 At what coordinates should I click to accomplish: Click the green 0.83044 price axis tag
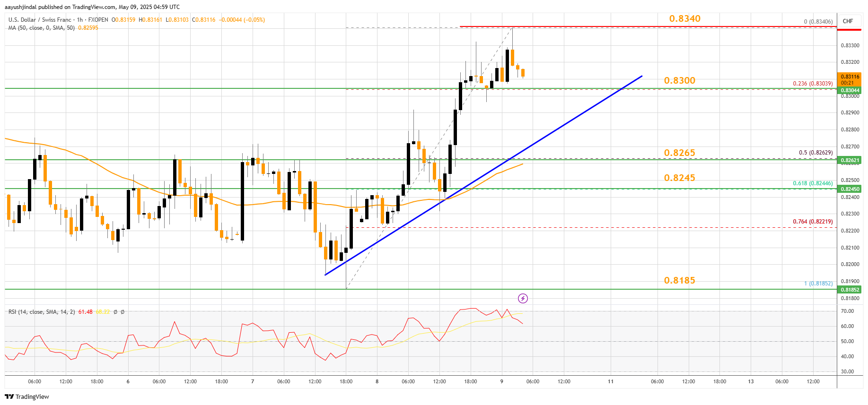click(x=849, y=90)
